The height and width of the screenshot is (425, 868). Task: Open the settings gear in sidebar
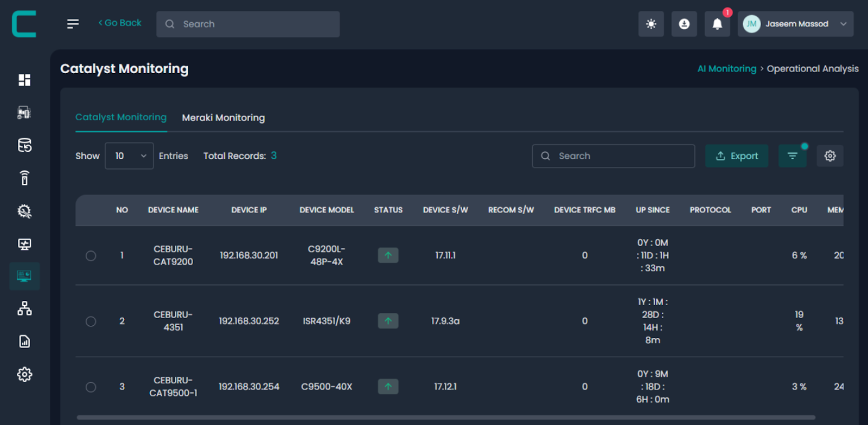[x=24, y=374]
